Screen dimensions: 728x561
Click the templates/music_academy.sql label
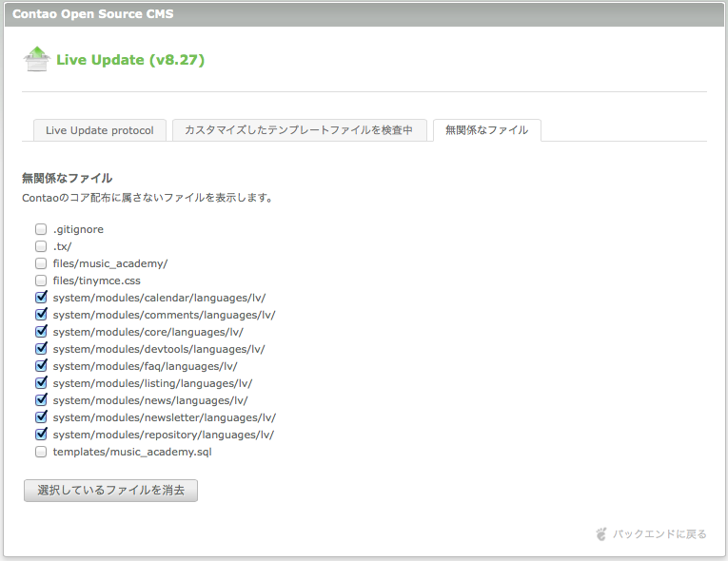pos(132,452)
